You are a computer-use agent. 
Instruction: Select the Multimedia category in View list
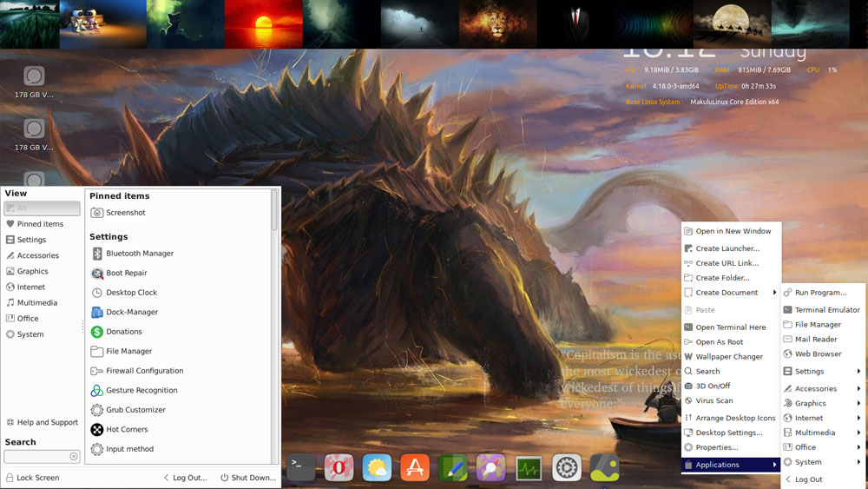click(x=42, y=303)
